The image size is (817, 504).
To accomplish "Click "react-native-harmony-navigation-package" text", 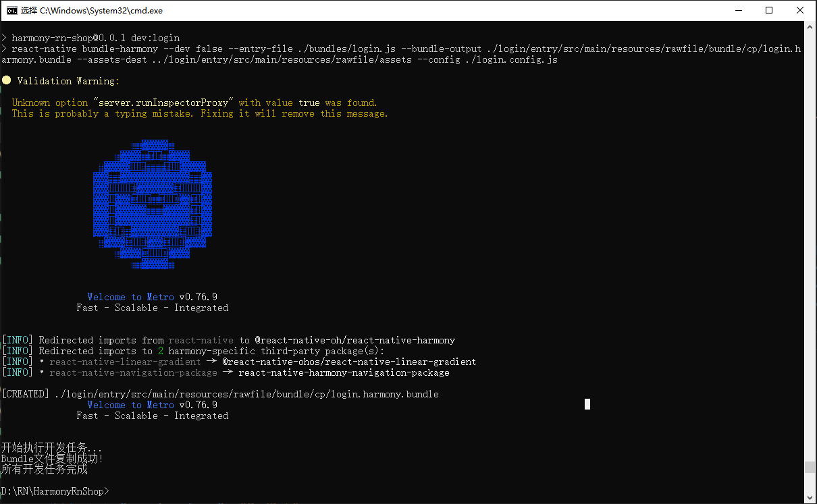I will pos(344,372).
